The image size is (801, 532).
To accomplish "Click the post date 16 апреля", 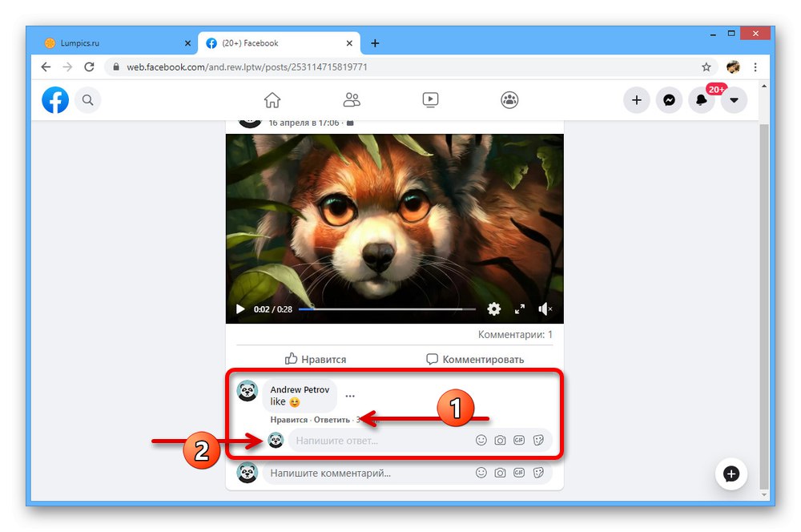I will pos(304,123).
